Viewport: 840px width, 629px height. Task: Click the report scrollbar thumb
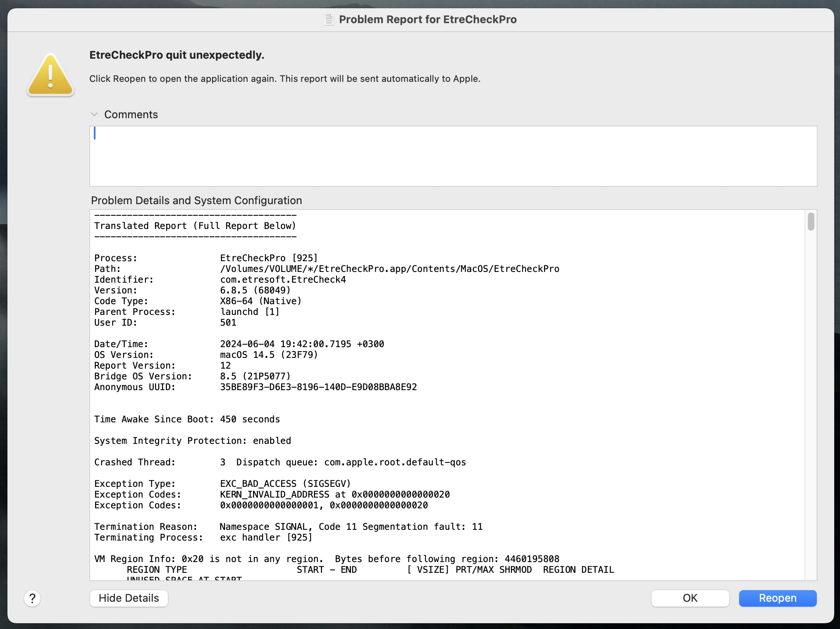[x=811, y=222]
